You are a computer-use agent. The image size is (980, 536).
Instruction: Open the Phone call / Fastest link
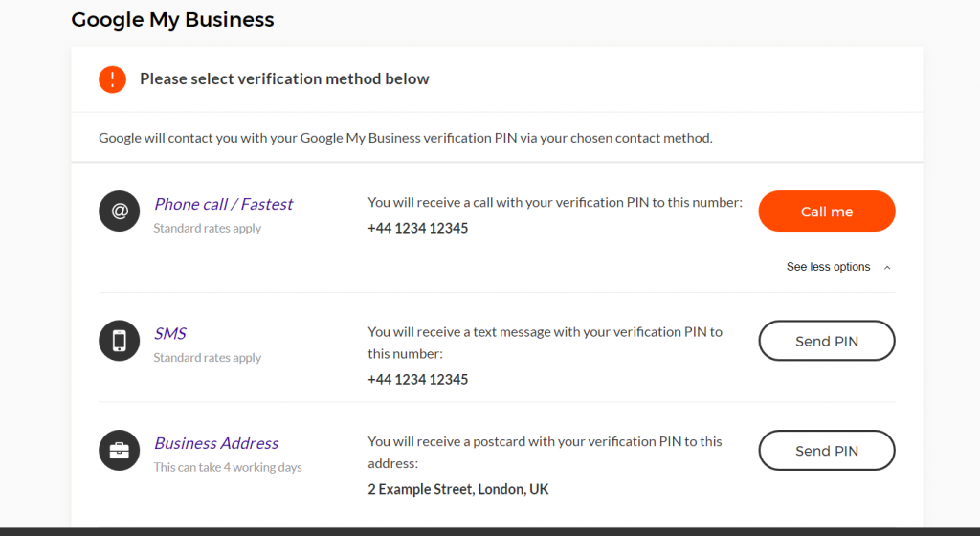[x=223, y=204]
